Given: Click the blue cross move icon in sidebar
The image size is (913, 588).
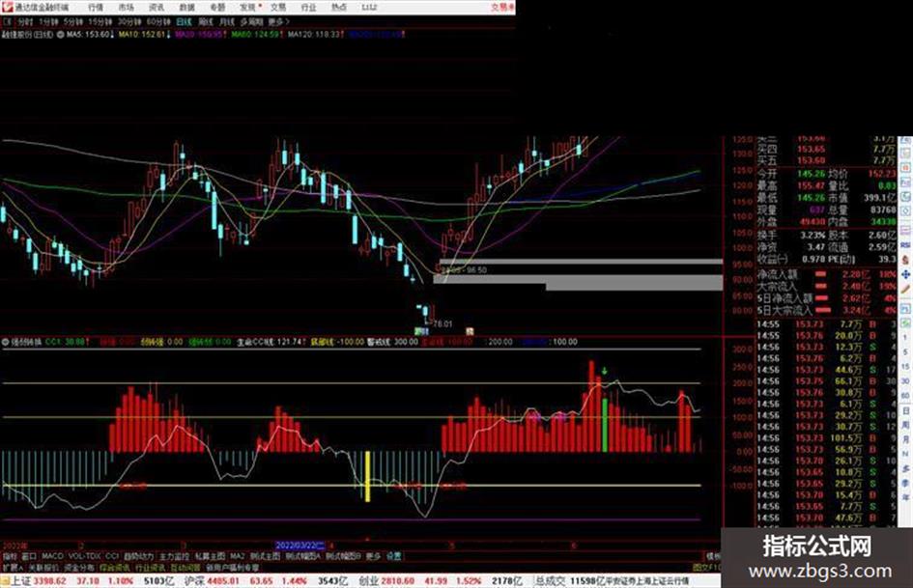Looking at the screenshot, I should coord(905,274).
